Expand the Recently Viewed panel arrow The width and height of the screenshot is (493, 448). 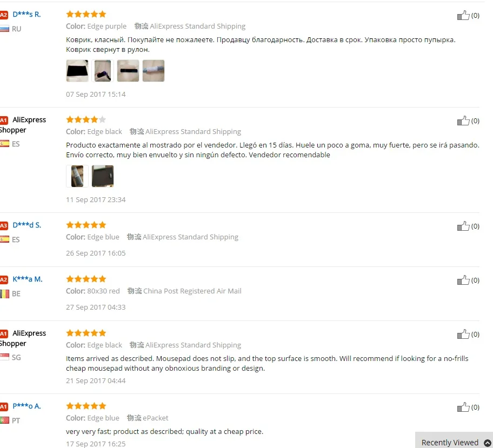488,443
